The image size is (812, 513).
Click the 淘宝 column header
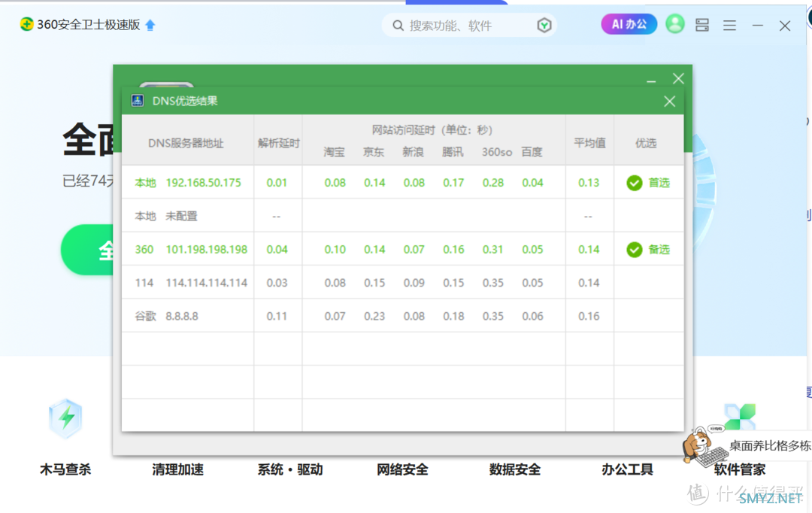pyautogui.click(x=334, y=152)
